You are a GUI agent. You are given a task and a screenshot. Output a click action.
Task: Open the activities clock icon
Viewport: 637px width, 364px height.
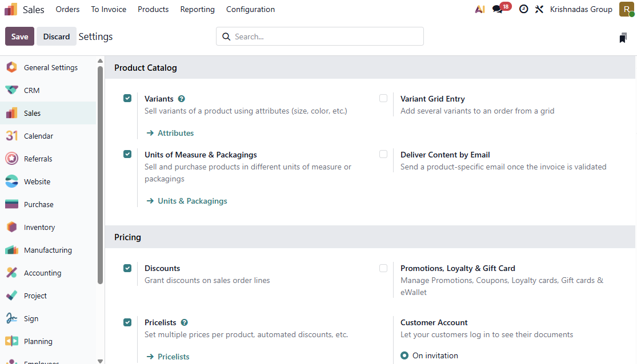523,9
